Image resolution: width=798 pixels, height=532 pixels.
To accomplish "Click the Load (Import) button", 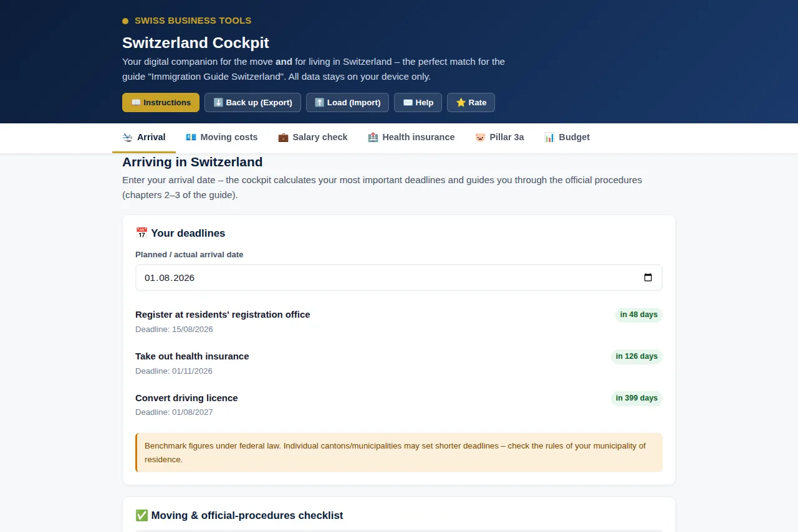I will [x=347, y=103].
